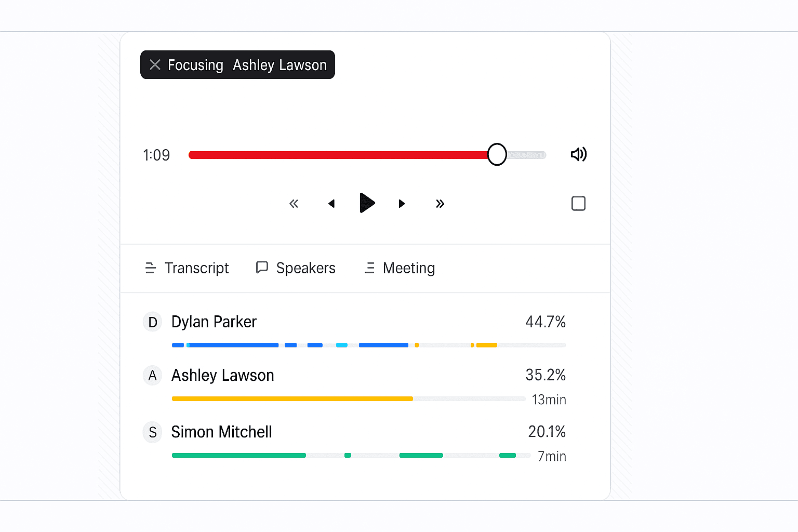Image resolution: width=798 pixels, height=532 pixels.
Task: Skip backward with the double-left arrow
Action: [294, 204]
